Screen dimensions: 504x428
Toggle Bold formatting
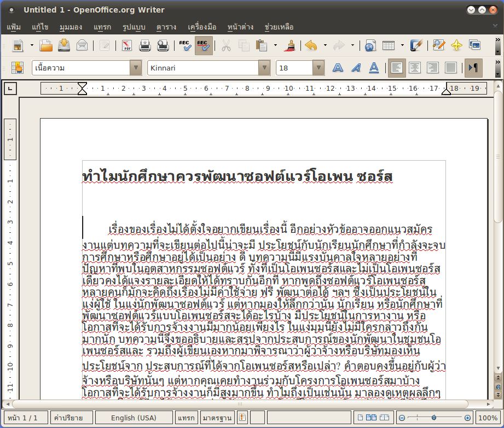click(x=338, y=68)
